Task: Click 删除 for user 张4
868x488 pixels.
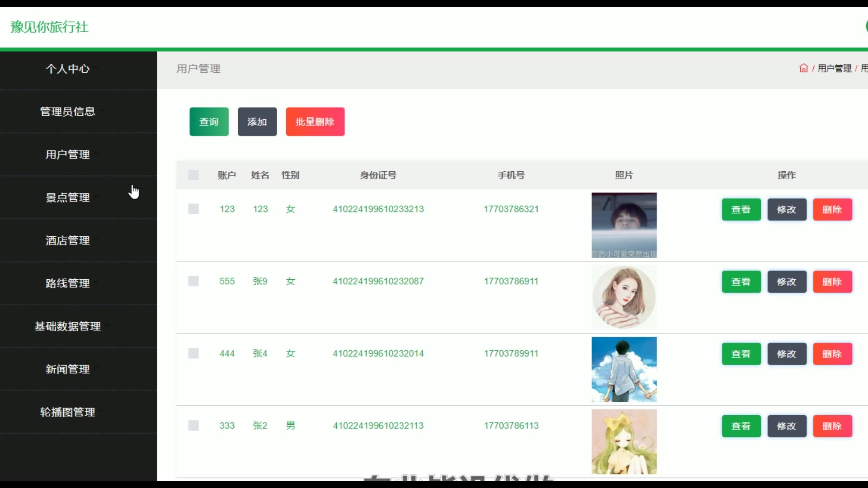Action: point(833,354)
